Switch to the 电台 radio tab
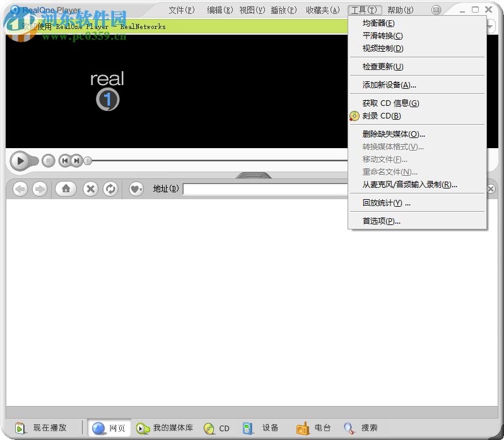 tap(314, 428)
